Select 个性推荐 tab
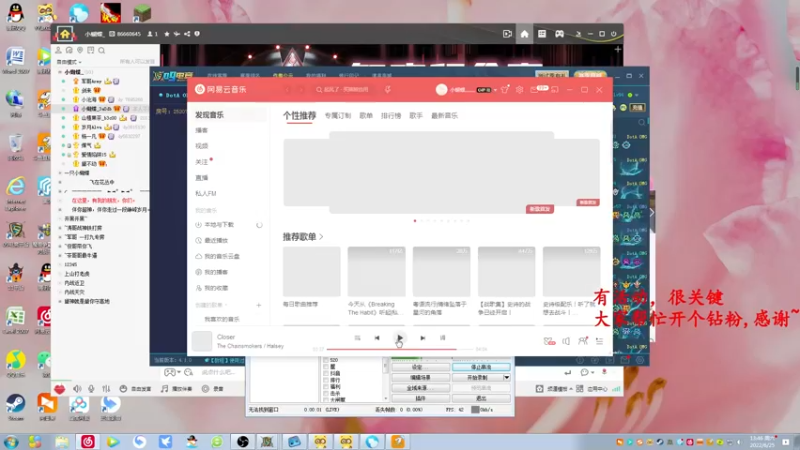 (x=299, y=116)
